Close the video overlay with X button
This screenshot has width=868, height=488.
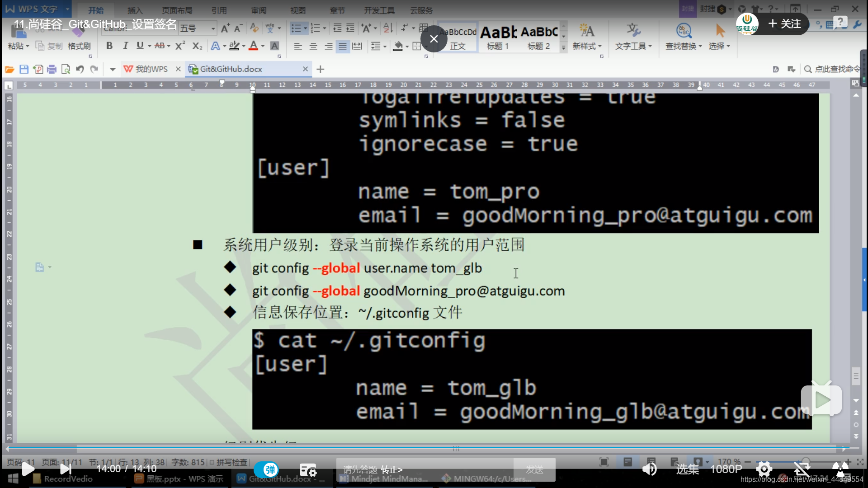[434, 39]
